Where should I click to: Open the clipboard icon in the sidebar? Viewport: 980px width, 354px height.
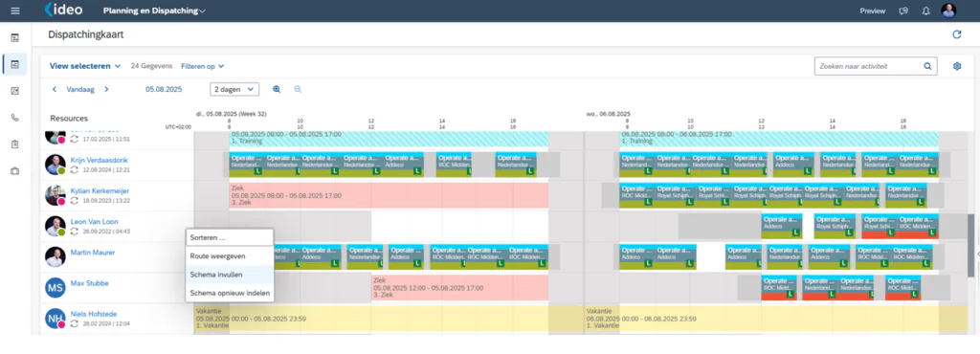(x=15, y=144)
